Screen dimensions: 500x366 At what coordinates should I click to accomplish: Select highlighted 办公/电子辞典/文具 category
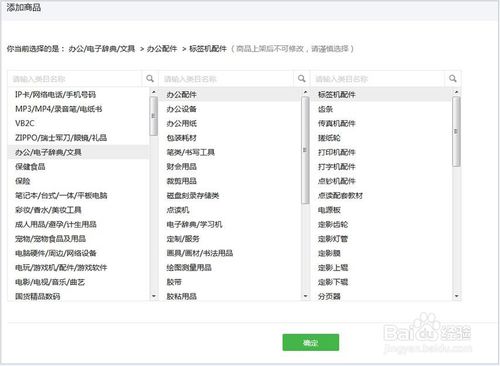click(x=78, y=152)
